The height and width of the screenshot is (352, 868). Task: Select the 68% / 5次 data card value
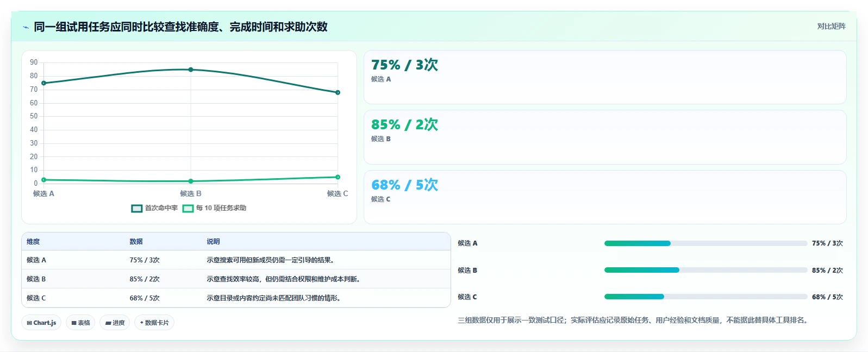click(404, 185)
